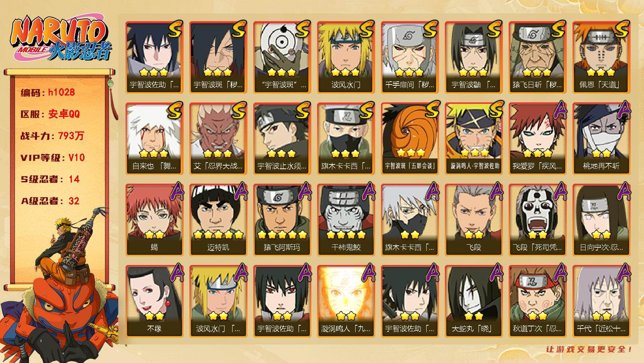Select the 波风水门 S-rank ninja card

346,57
